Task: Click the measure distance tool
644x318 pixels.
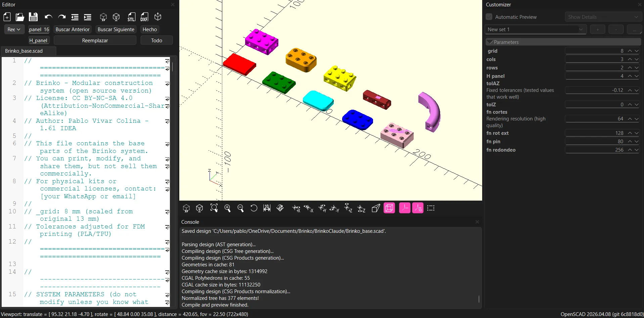Action: 267,208
